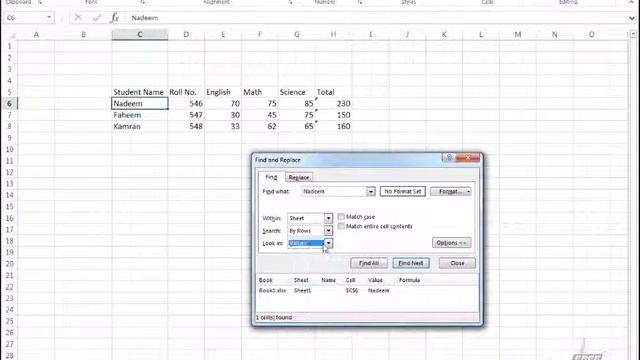This screenshot has width=640, height=360.
Task: Select column D header
Action: click(x=186, y=35)
